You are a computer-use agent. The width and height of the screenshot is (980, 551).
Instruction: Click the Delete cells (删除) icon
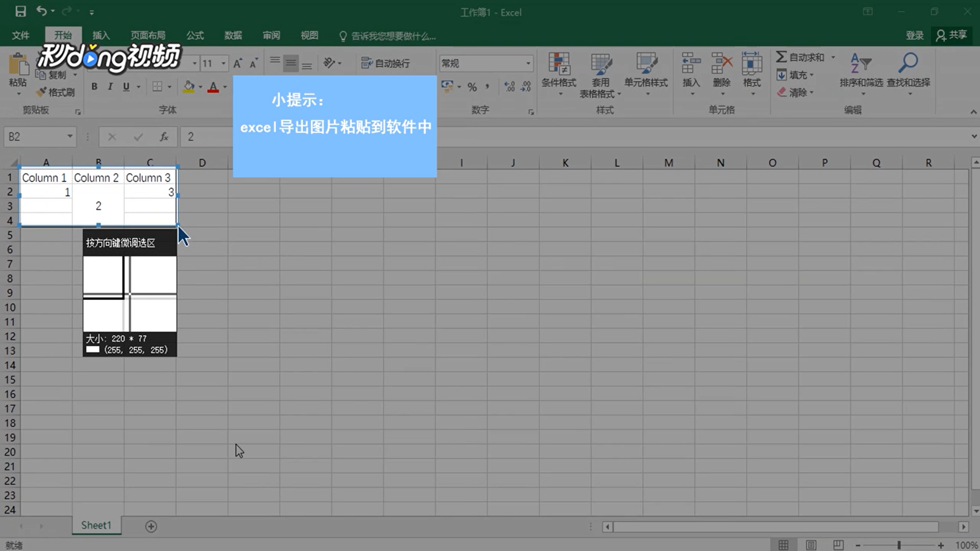point(722,63)
